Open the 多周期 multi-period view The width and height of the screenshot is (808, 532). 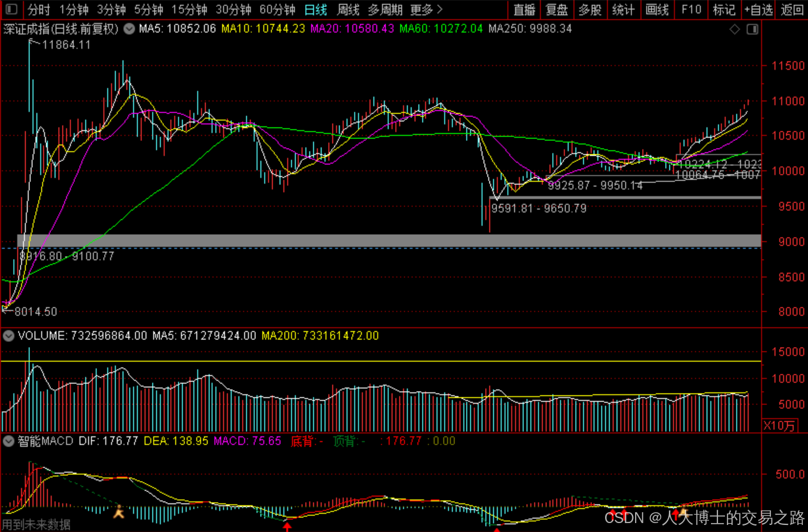385,10
